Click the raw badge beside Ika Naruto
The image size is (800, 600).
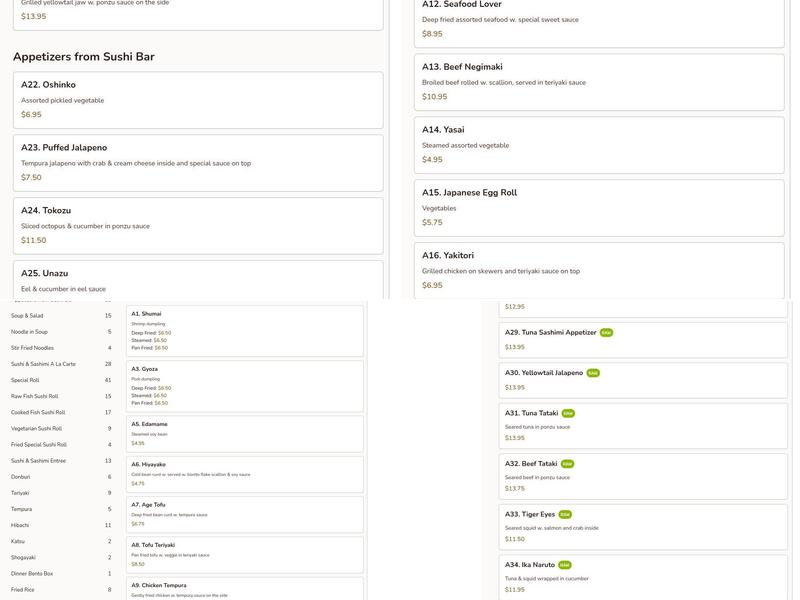point(565,565)
